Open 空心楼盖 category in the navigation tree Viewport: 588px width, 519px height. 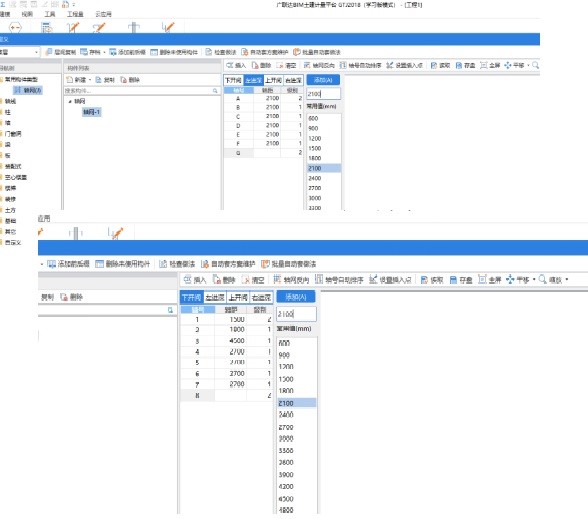pos(16,177)
